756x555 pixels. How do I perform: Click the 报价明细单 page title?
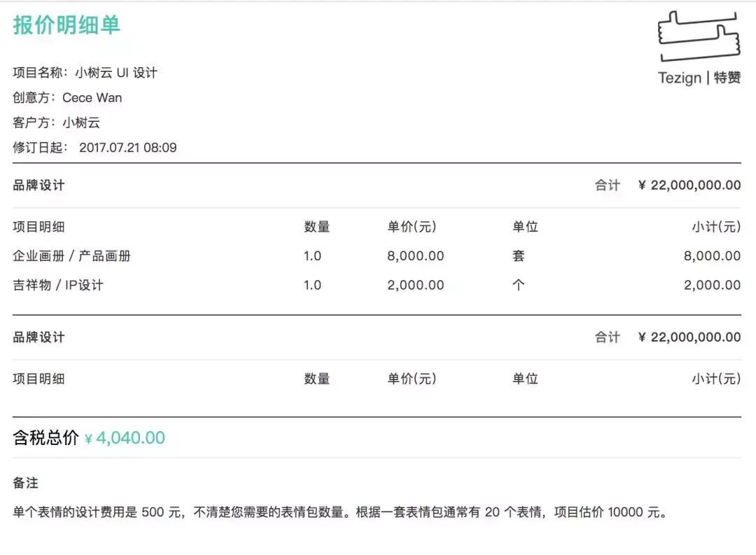point(66,24)
